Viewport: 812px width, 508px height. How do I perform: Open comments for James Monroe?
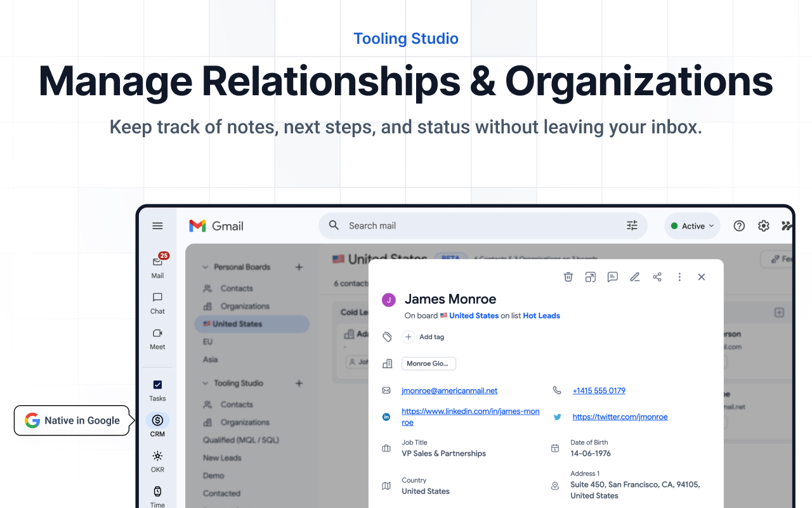pyautogui.click(x=613, y=277)
